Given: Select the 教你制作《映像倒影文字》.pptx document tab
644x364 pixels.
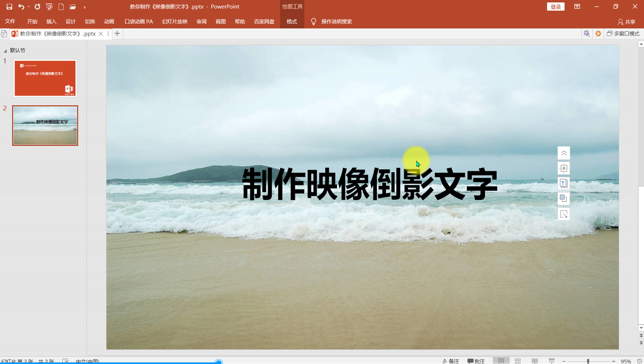Looking at the screenshot, I should (58, 34).
